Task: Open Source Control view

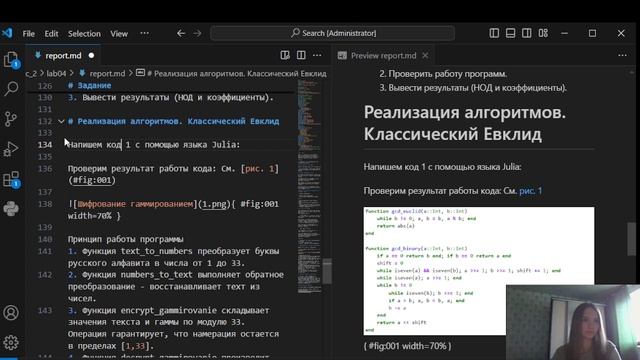Action: [11, 119]
